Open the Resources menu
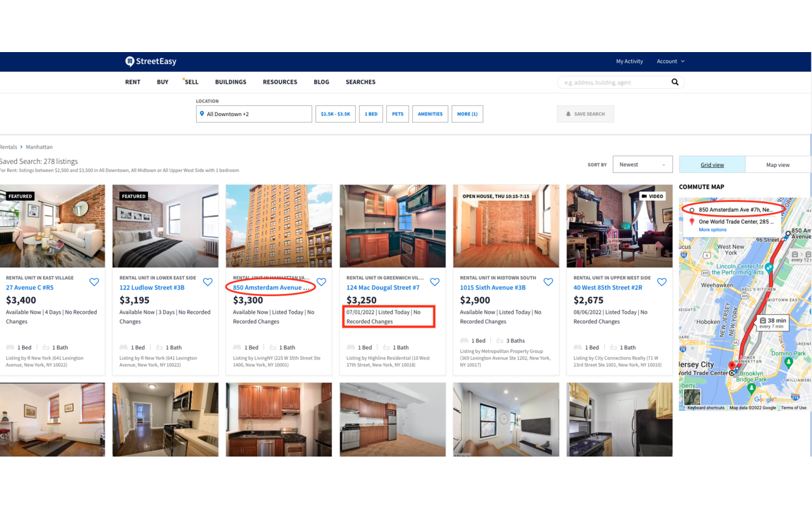Screen dimensions: 812x508 click(280, 82)
